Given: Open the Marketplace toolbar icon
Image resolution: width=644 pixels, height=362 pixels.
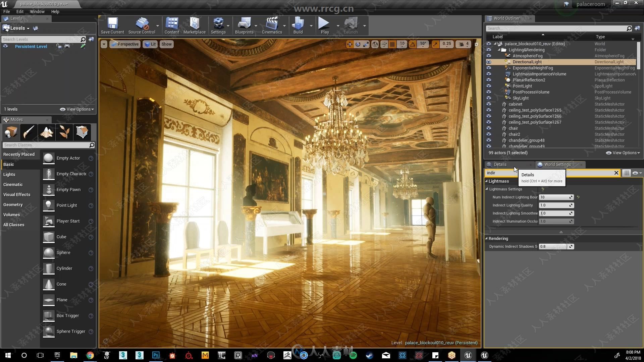Looking at the screenshot, I should point(195,25).
